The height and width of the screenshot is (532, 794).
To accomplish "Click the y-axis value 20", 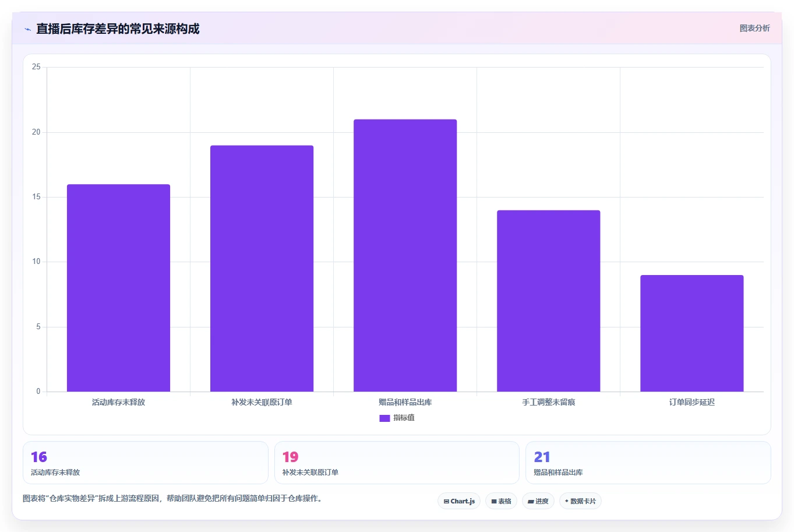I will click(36, 132).
